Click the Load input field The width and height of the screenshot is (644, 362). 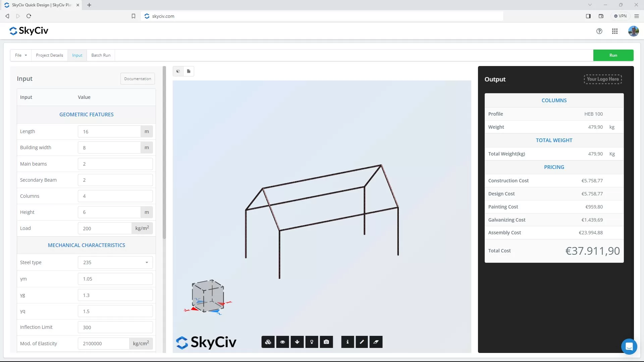(x=105, y=228)
